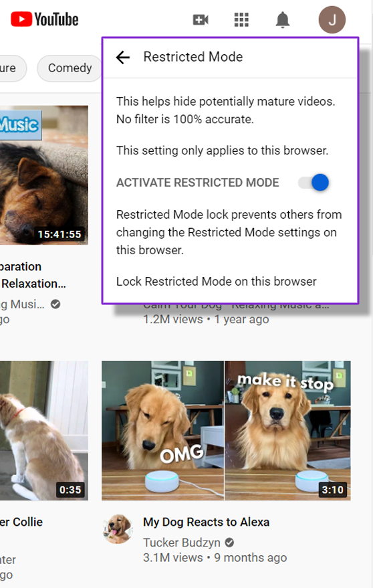
Task: Open the account avatar labeled J
Action: (x=332, y=19)
